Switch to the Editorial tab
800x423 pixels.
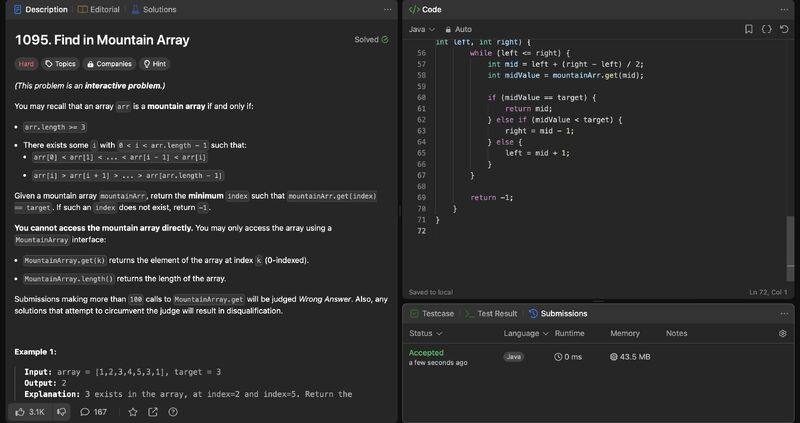(x=98, y=9)
